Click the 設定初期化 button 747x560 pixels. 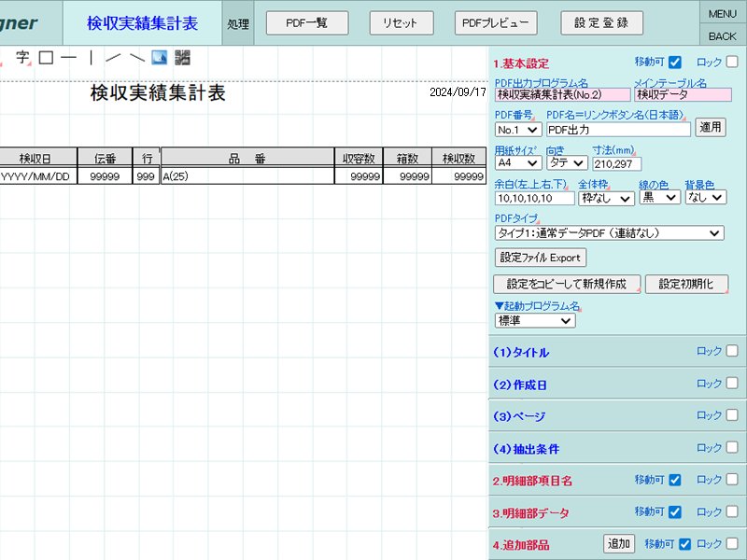(x=686, y=284)
